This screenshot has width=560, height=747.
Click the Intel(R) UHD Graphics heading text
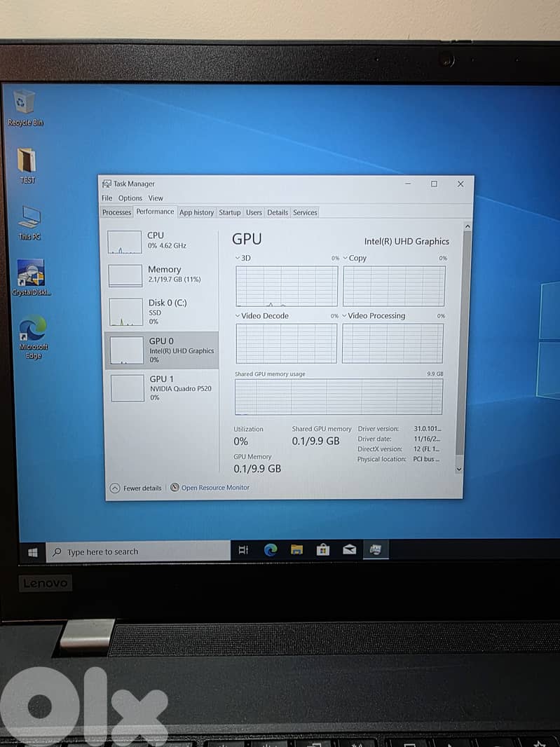(x=407, y=242)
